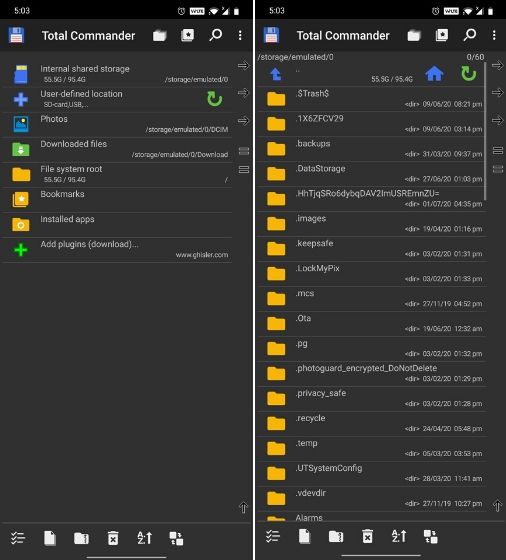The height and width of the screenshot is (560, 506).
Task: Open File system root
Action: 117,174
